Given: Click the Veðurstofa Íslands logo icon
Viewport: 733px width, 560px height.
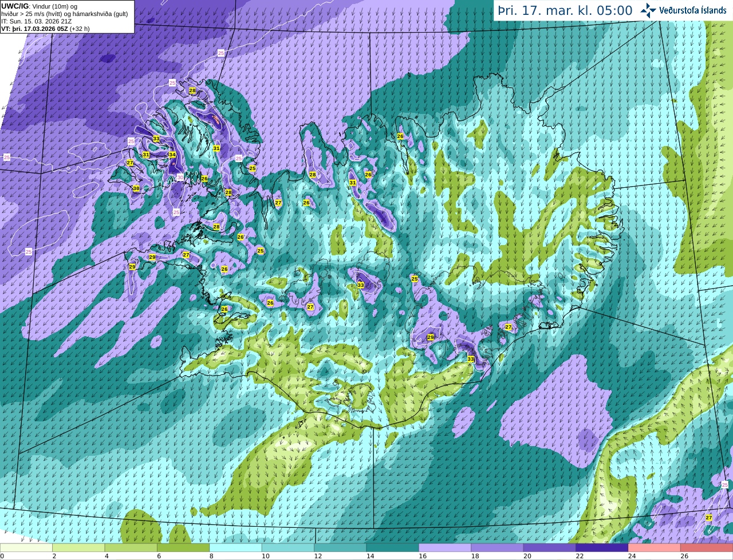Looking at the screenshot, I should pos(648,10).
